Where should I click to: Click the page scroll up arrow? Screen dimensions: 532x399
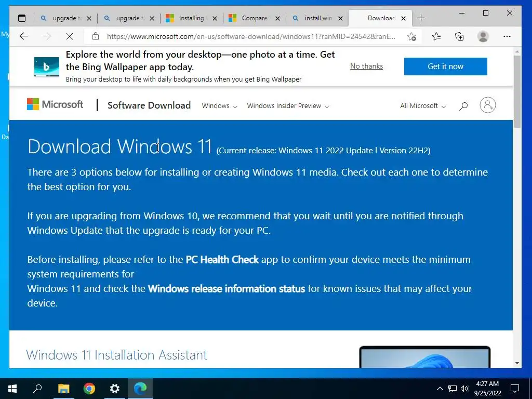click(x=517, y=51)
